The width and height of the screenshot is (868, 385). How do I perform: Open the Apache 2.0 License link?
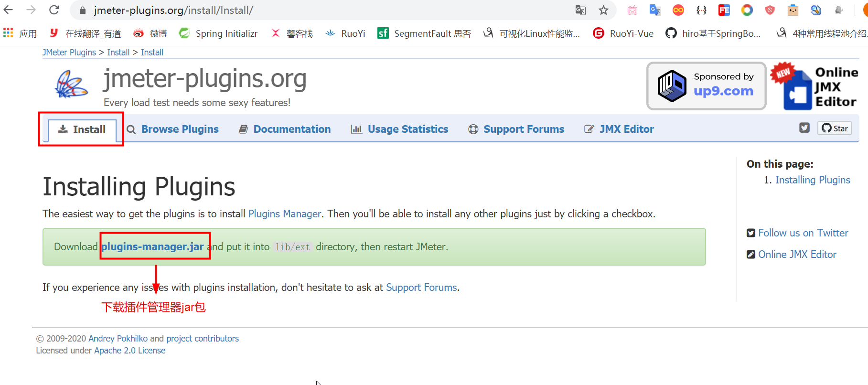(130, 350)
